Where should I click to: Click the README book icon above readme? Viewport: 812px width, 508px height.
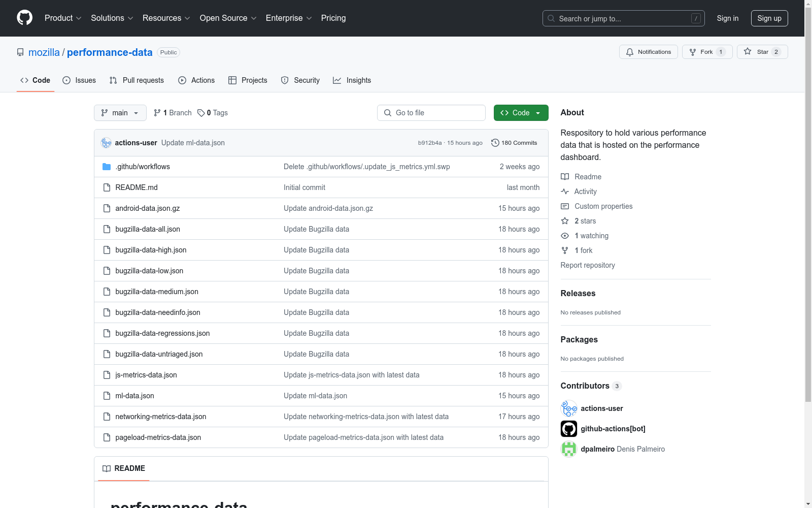(107, 468)
